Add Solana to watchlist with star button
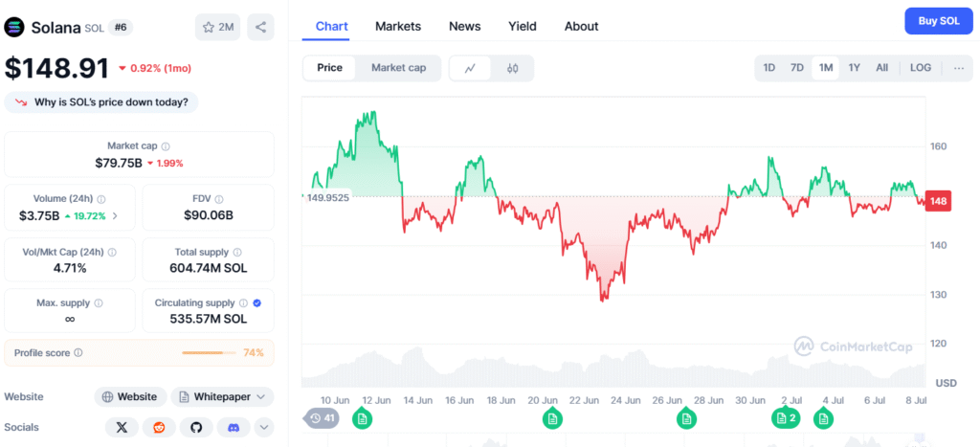Viewport: 980px width, 447px height. point(218,27)
